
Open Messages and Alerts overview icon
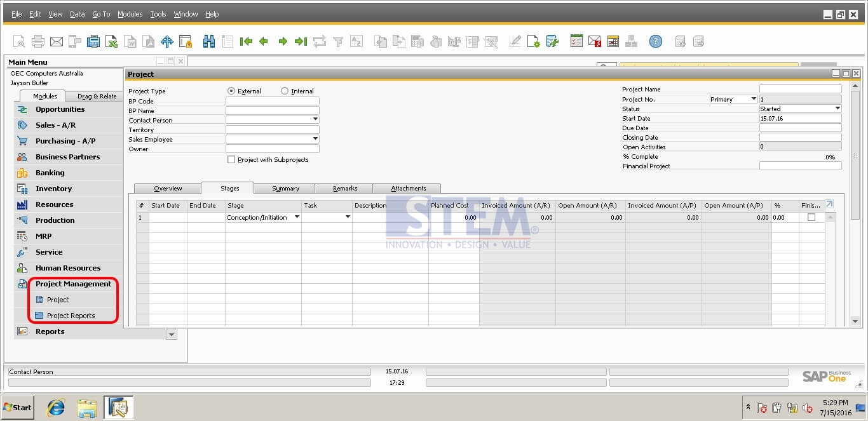[595, 42]
